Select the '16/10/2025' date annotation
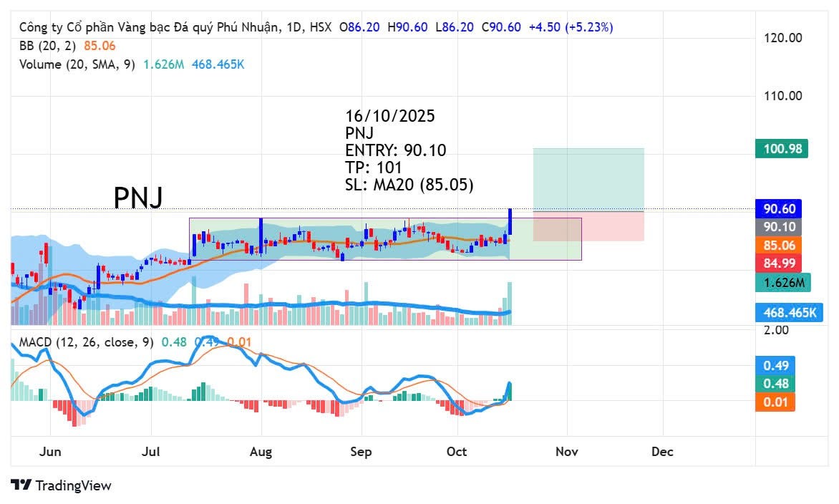 tap(390, 116)
